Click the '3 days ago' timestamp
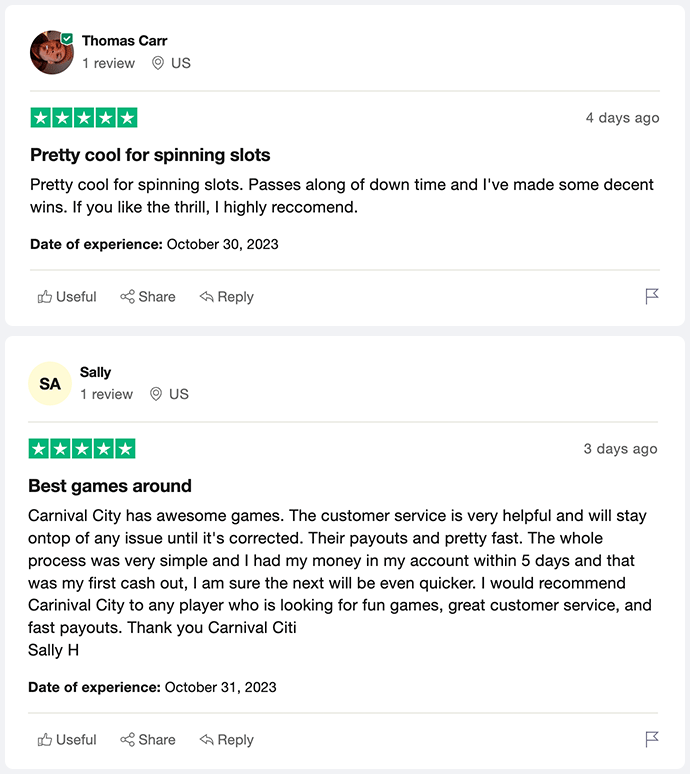 (x=620, y=449)
